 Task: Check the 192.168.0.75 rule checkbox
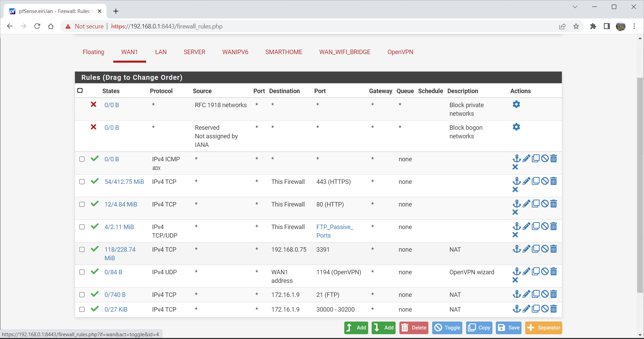pyautogui.click(x=82, y=249)
